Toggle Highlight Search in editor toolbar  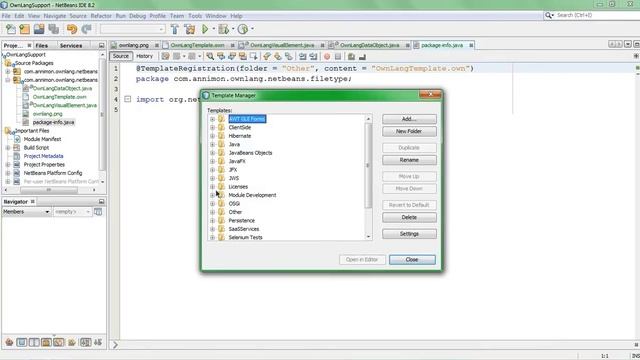pyautogui.click(x=243, y=56)
